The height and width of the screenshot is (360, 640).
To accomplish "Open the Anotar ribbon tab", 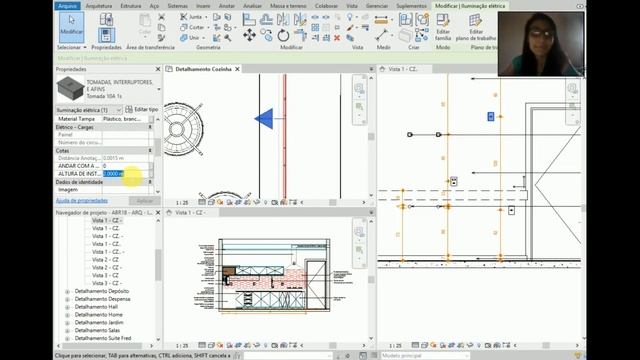I will tap(227, 6).
